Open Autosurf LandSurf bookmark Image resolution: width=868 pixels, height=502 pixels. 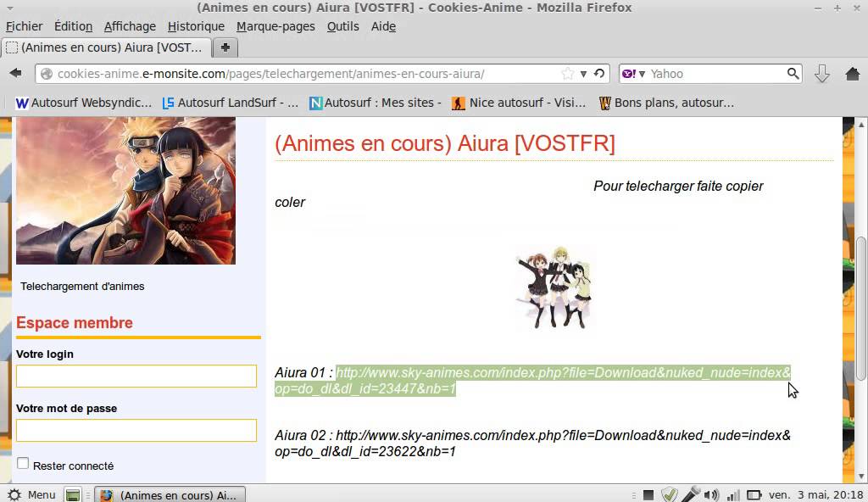click(231, 103)
